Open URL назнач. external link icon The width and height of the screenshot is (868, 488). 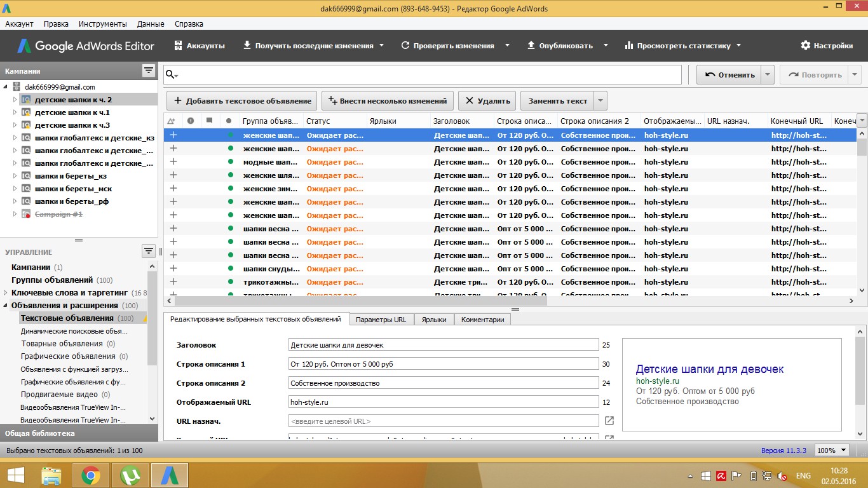tap(609, 421)
